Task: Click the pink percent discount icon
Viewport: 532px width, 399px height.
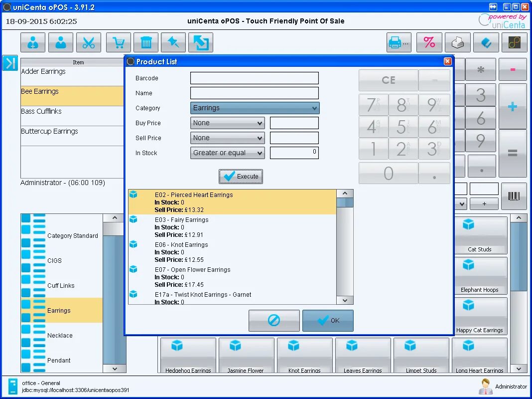Action: tap(429, 42)
